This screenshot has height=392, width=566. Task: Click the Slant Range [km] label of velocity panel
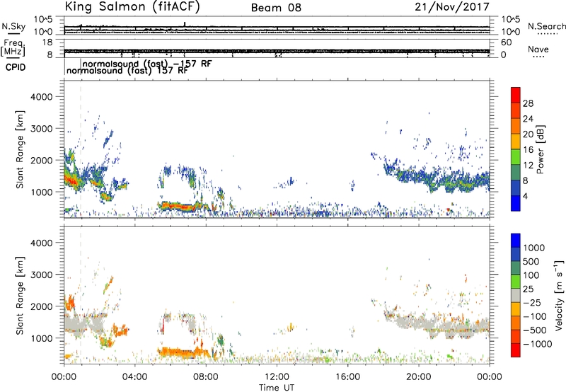(20, 296)
